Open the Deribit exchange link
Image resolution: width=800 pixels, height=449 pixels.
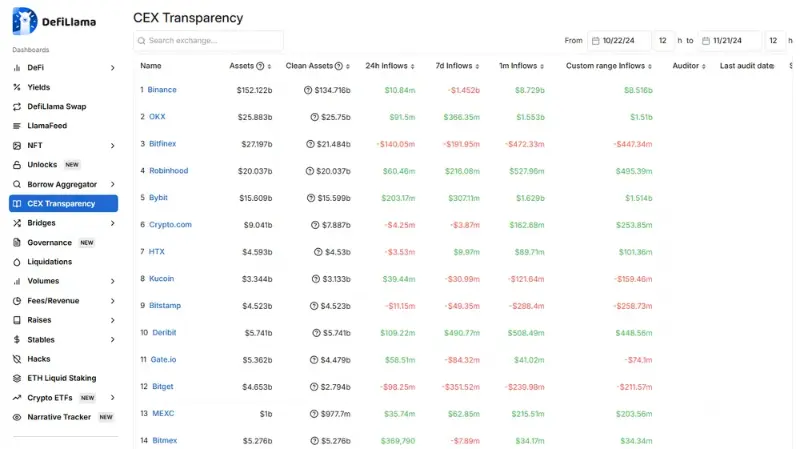point(164,333)
